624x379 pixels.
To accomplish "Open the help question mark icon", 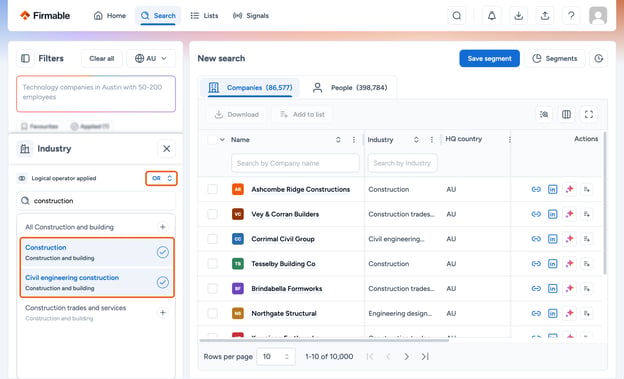I will (571, 16).
